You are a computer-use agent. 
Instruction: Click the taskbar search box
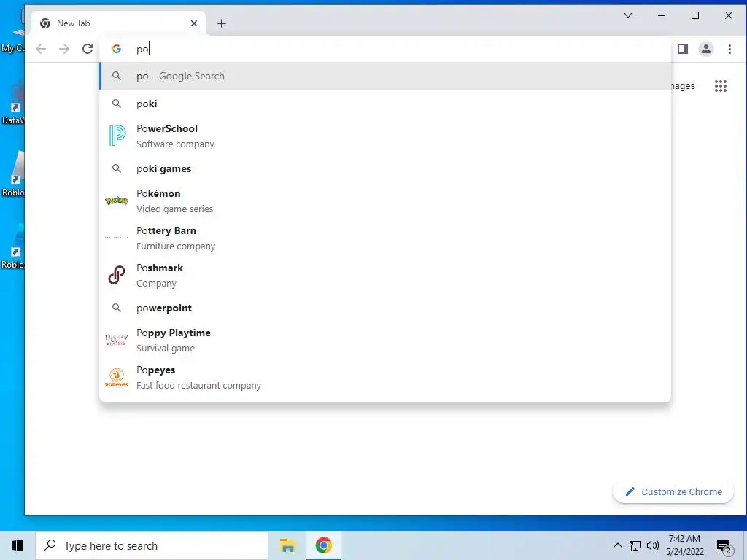point(152,545)
